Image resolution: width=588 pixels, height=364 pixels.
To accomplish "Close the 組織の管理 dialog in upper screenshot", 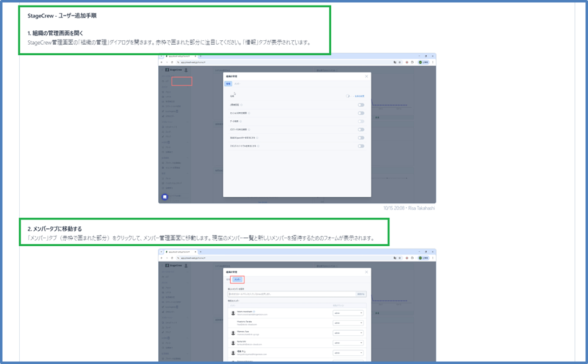I will (367, 76).
